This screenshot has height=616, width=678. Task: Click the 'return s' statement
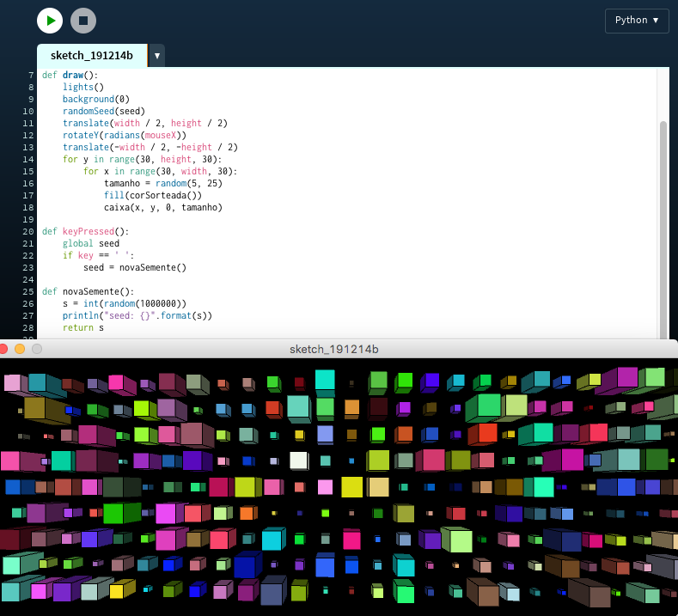click(82, 327)
